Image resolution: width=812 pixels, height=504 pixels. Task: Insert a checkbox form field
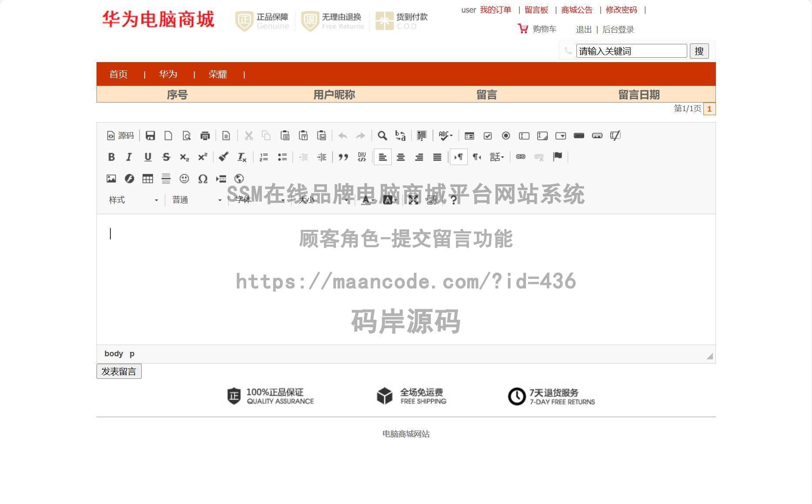tap(488, 136)
